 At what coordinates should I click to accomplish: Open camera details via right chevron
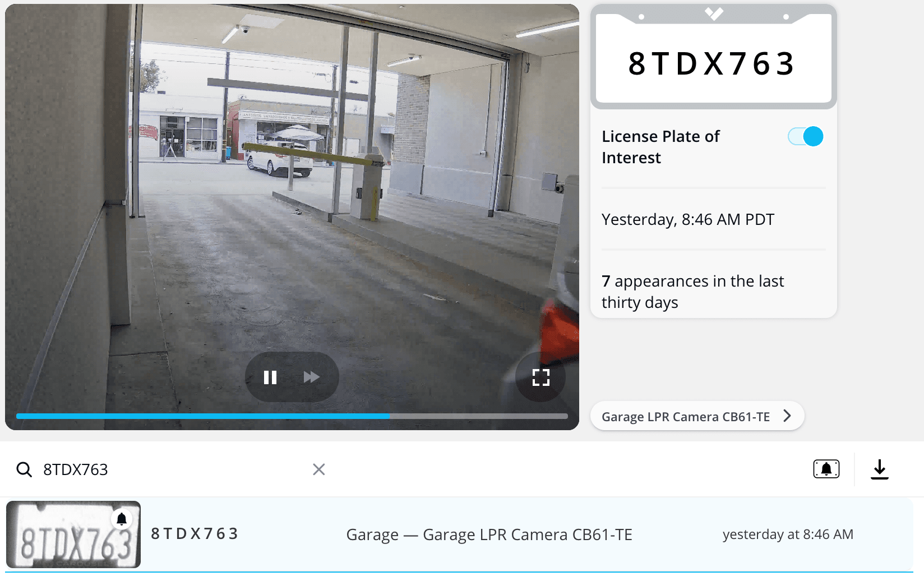click(788, 416)
